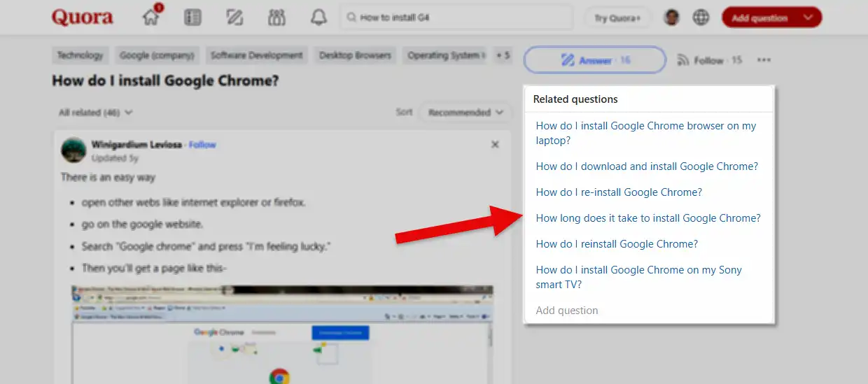
Task: Click the Add question button
Action: [759, 18]
